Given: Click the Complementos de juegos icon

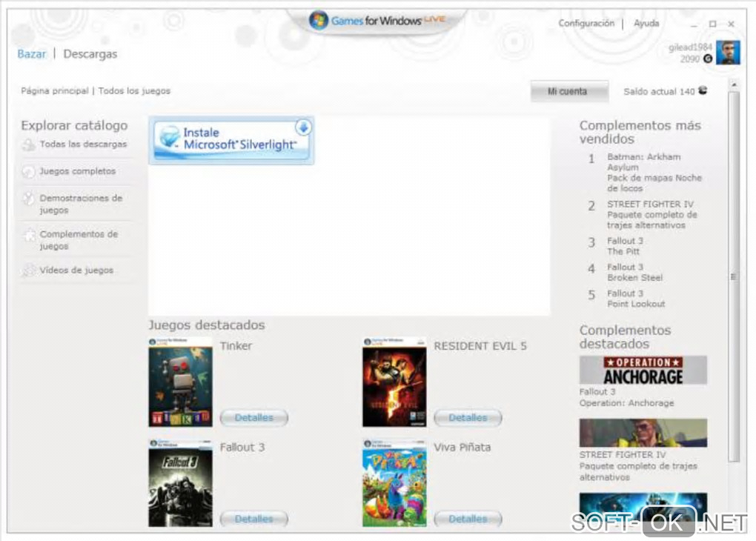Looking at the screenshot, I should (x=30, y=236).
